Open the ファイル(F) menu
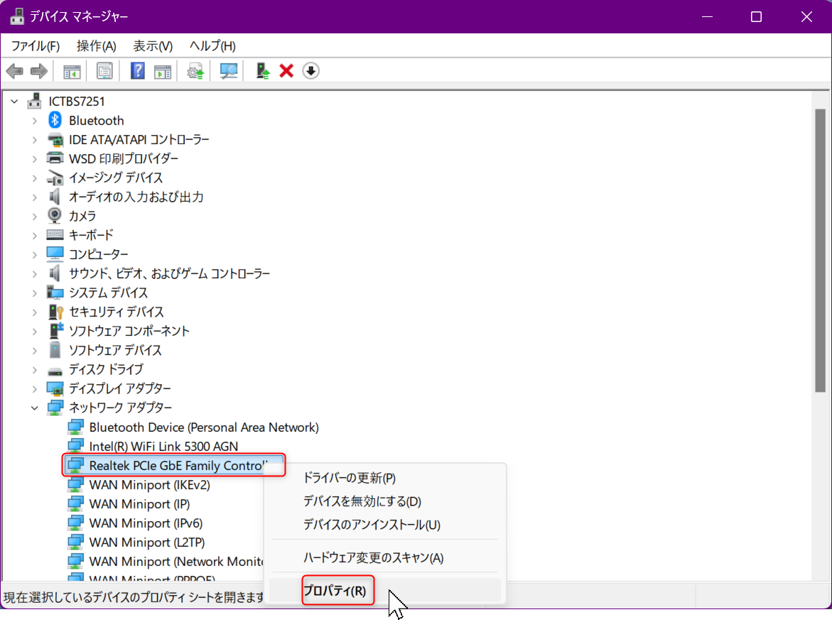The width and height of the screenshot is (832, 644). tap(36, 45)
